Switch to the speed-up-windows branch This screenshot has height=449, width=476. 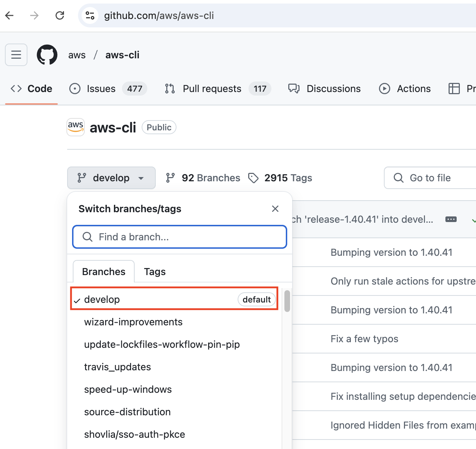click(128, 389)
